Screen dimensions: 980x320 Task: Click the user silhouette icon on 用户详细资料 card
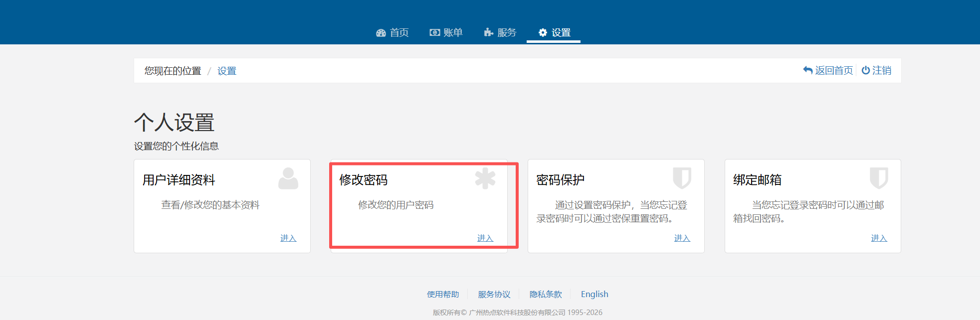pyautogui.click(x=288, y=178)
